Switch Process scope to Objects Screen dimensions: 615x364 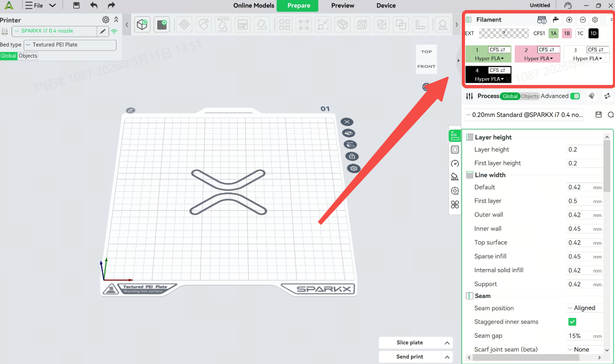[529, 96]
